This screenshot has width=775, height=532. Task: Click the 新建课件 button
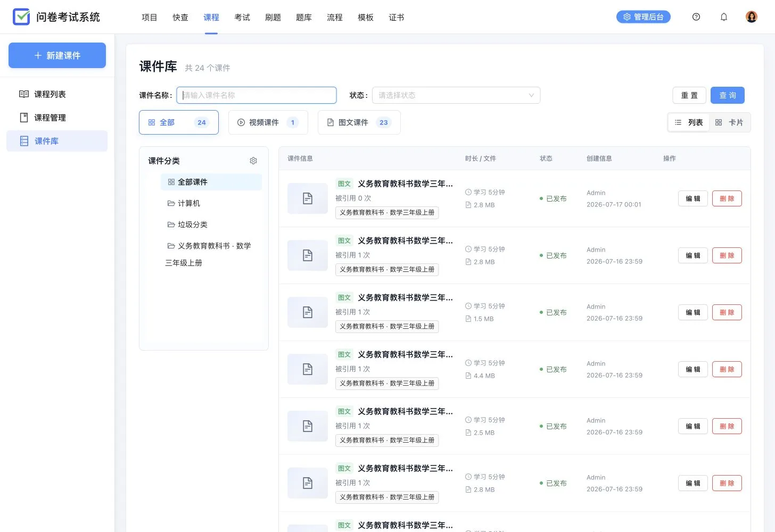point(57,55)
